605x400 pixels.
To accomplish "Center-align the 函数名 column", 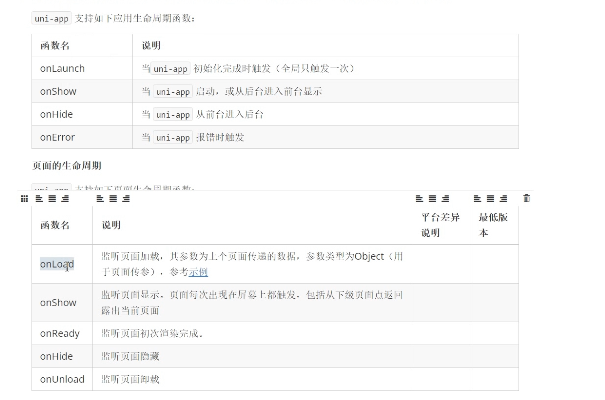I will point(52,199).
